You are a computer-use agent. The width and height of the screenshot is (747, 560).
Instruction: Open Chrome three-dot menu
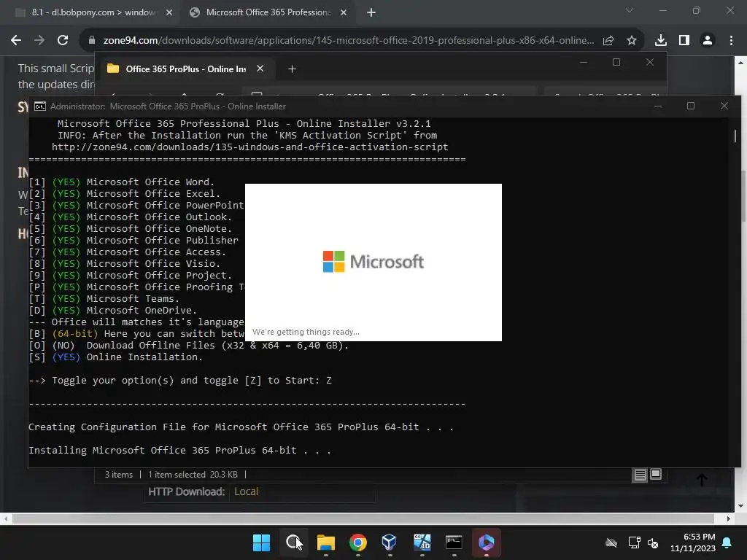tap(731, 41)
